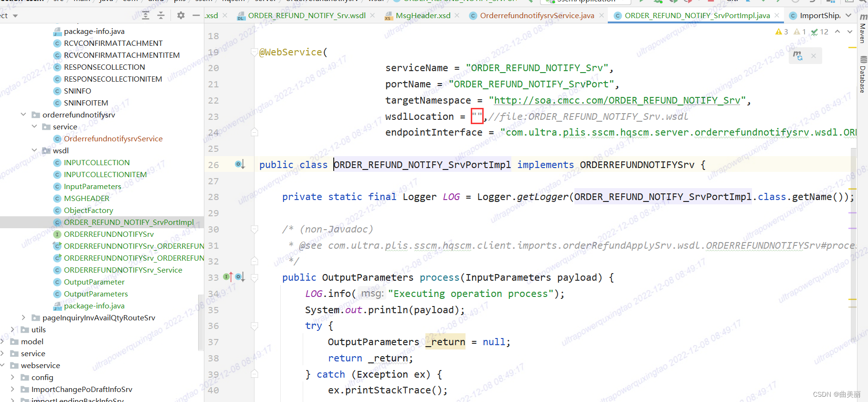Select OrderrefundnotifysrvService in tree
Viewport: 868px width, 402px height.
(113, 138)
